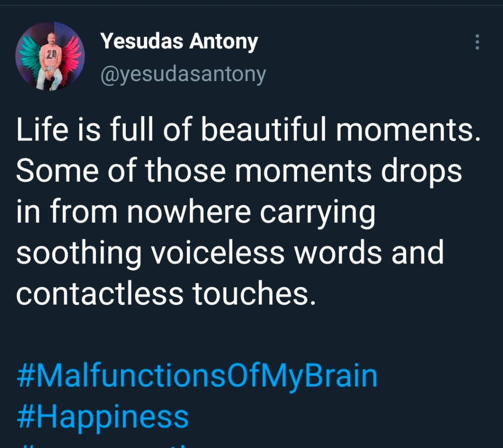Open Yesudas Antony's profile picture
503x448 pixels.
click(50, 56)
